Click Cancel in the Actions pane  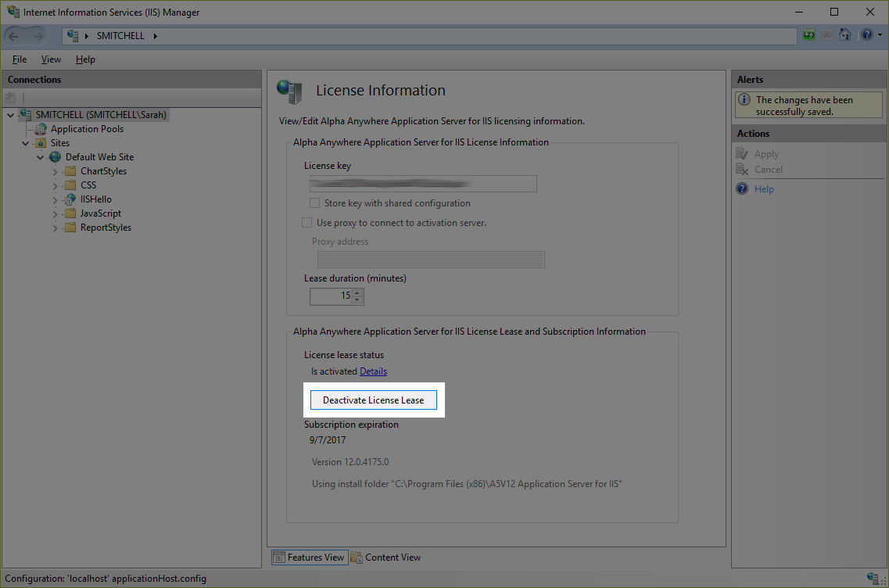click(x=769, y=170)
